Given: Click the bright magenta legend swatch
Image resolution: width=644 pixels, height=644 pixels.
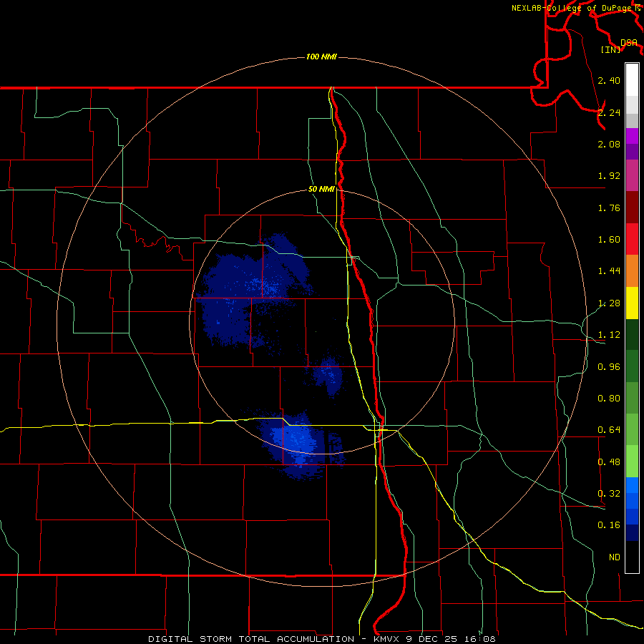Looking at the screenshot, I should point(632,136).
